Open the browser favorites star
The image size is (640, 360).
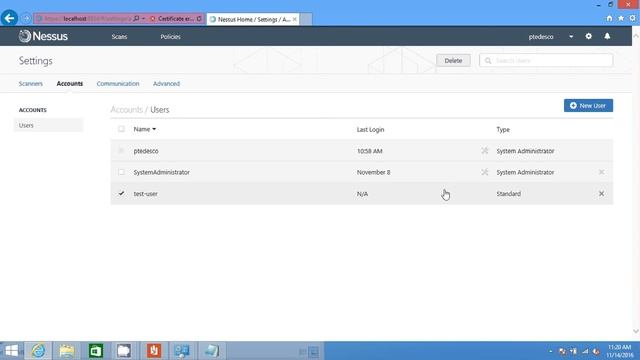[x=621, y=18]
